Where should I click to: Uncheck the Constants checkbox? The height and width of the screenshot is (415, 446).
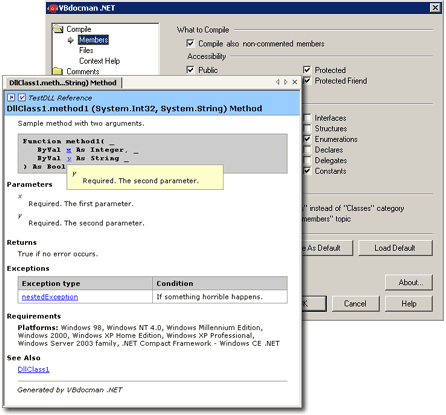pos(307,171)
